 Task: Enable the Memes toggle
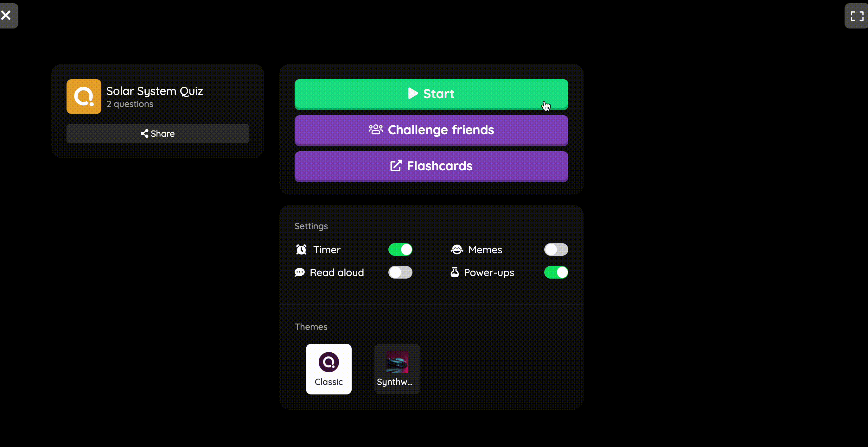tap(556, 249)
